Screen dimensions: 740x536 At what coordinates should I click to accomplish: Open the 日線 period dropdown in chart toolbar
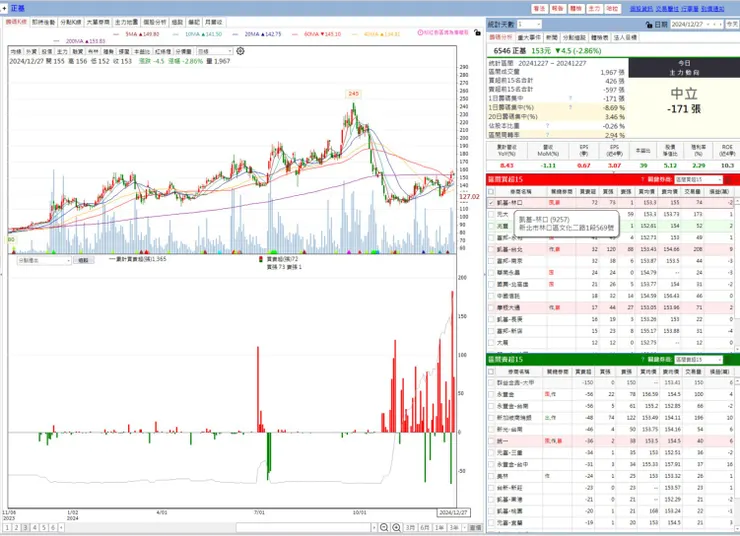[215, 51]
